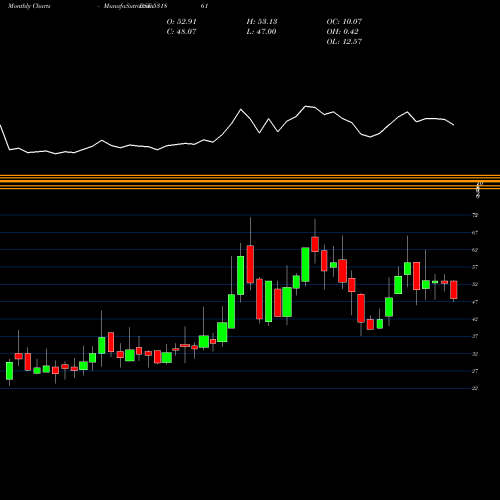
Task: Click the Monthly Charts title text
Action: [x=29, y=6]
